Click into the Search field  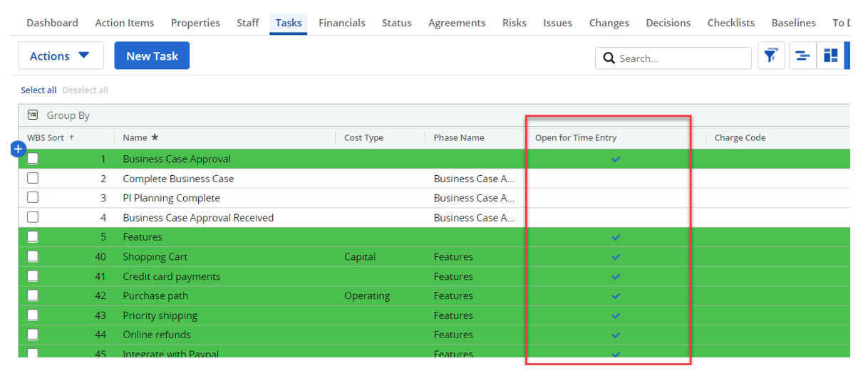coord(673,58)
